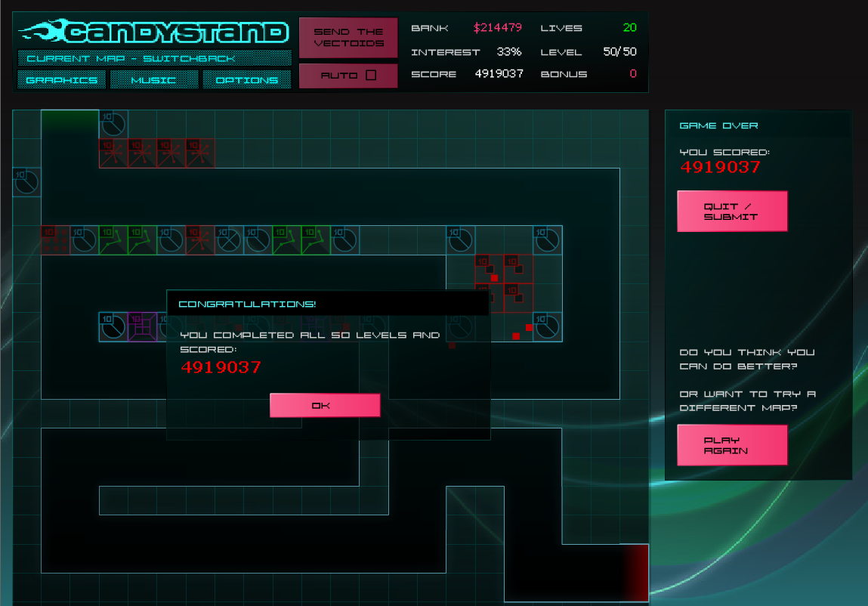
Task: Select the leftmost red star tower in top row
Action: coord(113,153)
